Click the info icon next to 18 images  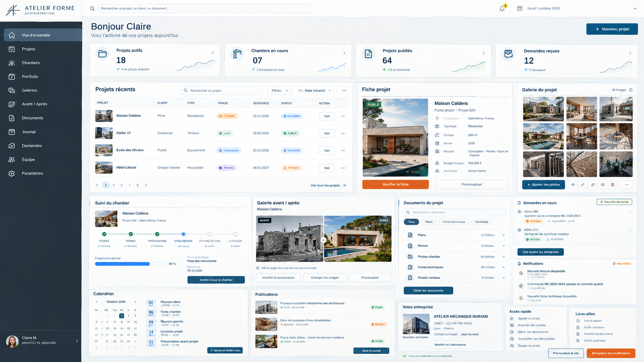631,90
